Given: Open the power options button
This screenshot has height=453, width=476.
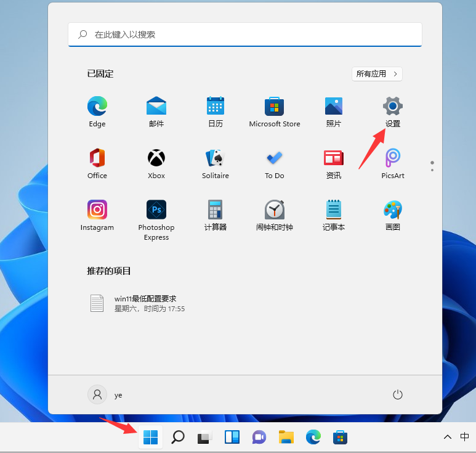Looking at the screenshot, I should (397, 394).
